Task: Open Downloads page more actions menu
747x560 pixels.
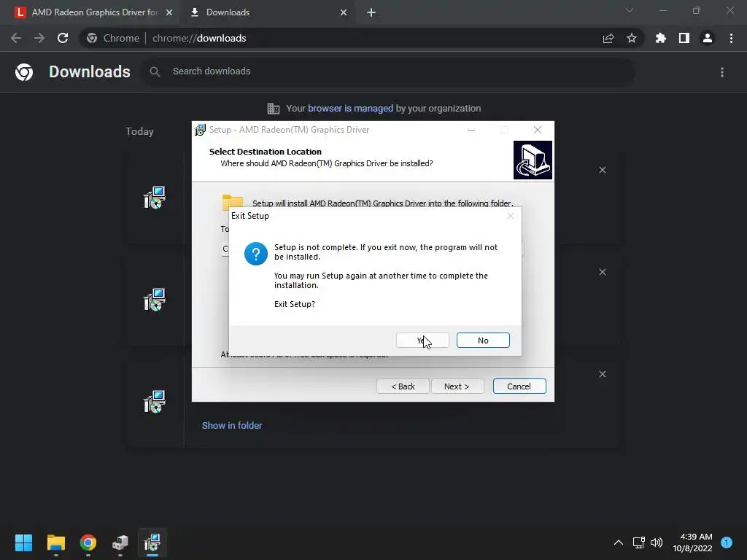Action: (x=722, y=72)
